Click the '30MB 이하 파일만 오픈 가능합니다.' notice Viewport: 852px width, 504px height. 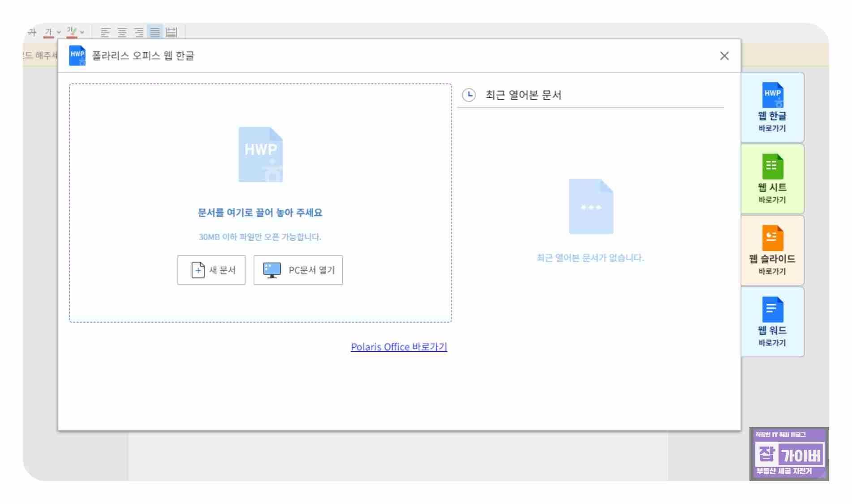point(260,237)
